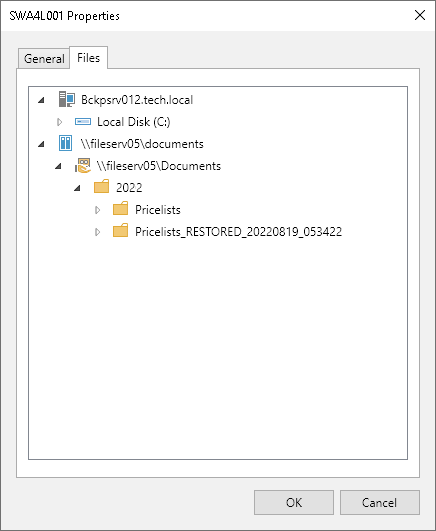Close the SWA4L001 Properties dialog
The image size is (436, 531).
point(420,15)
